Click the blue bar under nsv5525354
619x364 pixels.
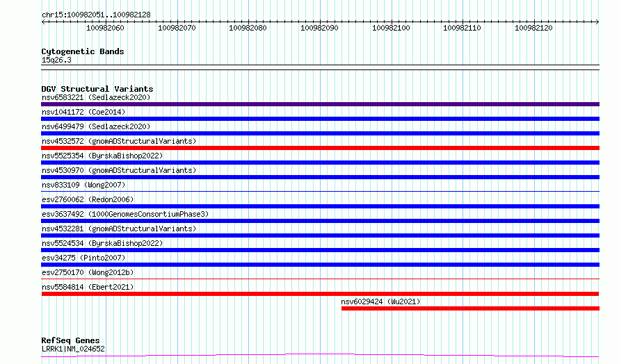pos(320,163)
